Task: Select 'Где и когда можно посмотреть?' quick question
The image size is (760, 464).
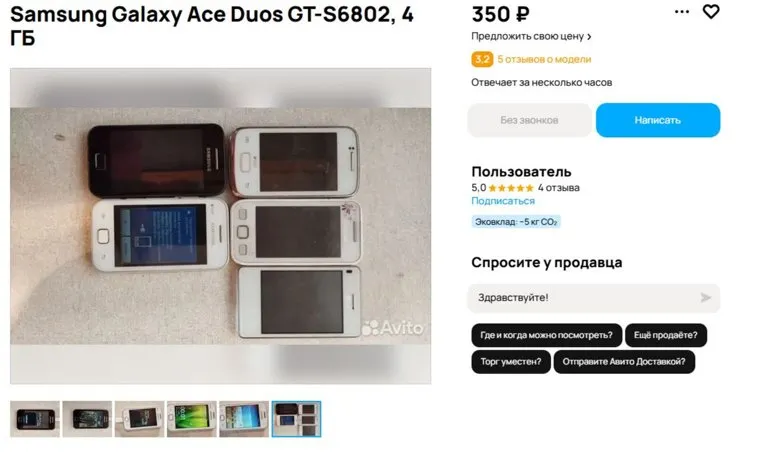Action: coord(546,335)
